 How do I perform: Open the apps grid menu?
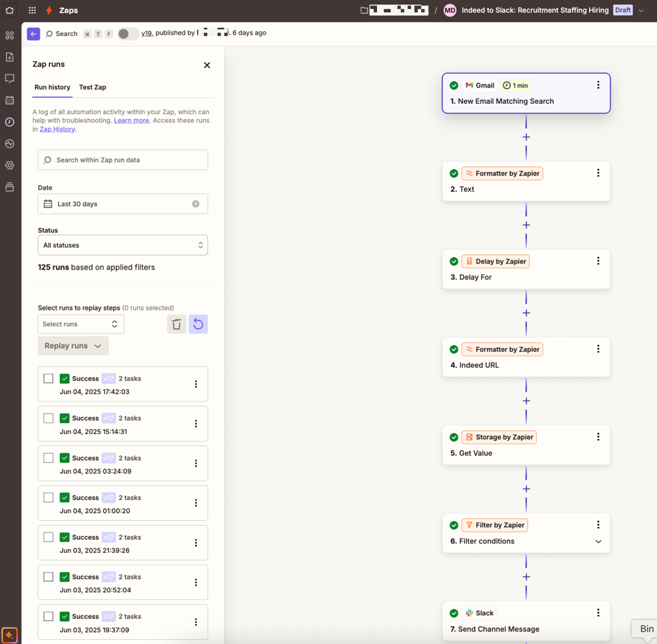[x=32, y=10]
